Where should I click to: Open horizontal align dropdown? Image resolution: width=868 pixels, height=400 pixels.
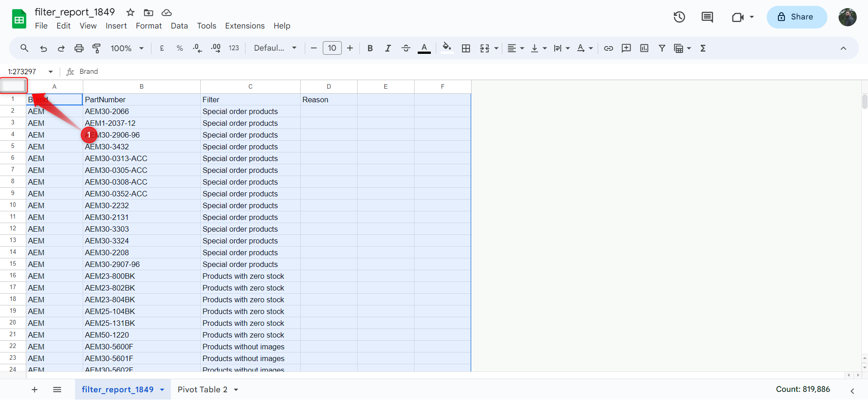coord(515,48)
